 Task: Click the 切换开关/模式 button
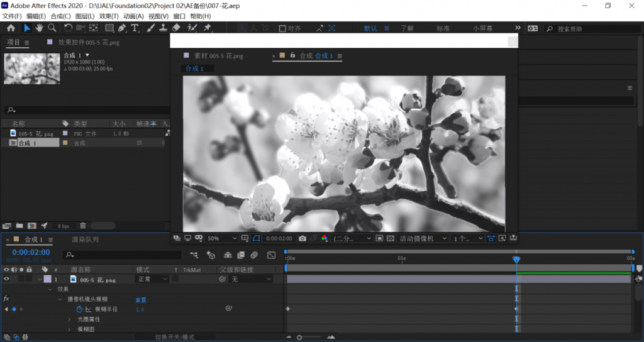click(175, 337)
